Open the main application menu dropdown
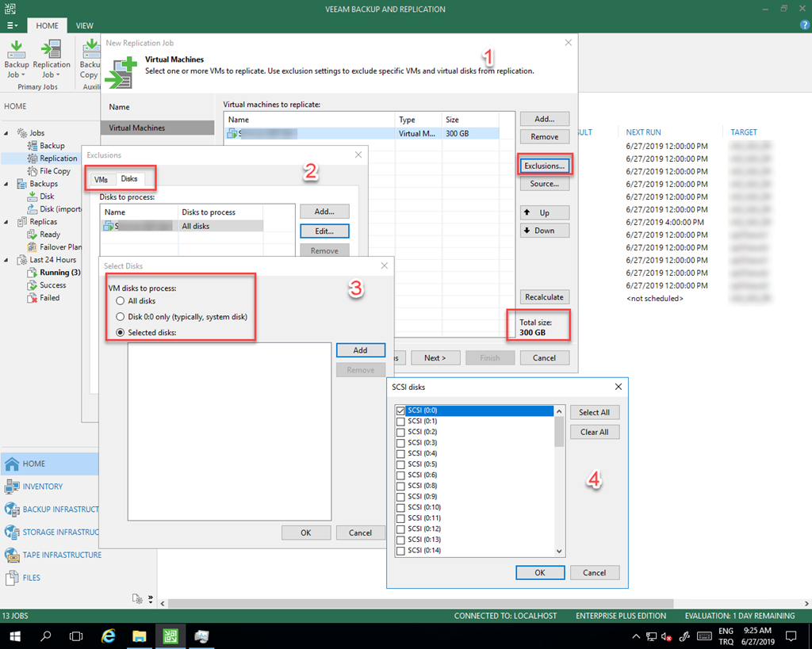 [x=13, y=25]
